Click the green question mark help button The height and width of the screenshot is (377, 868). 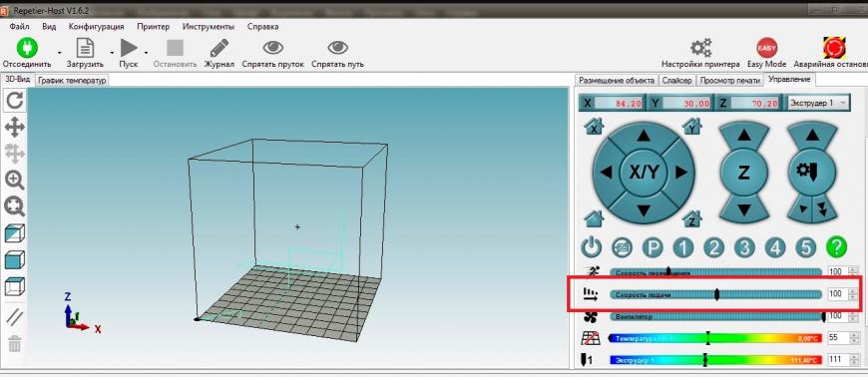[x=836, y=247]
